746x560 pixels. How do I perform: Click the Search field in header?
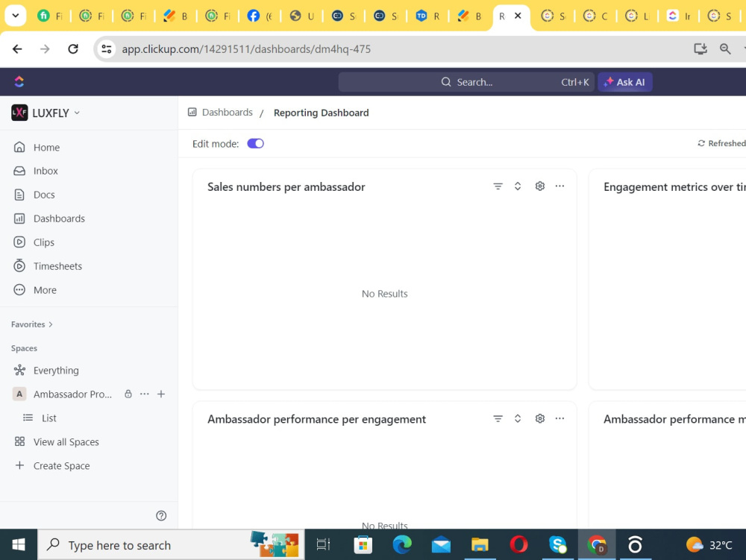click(466, 82)
